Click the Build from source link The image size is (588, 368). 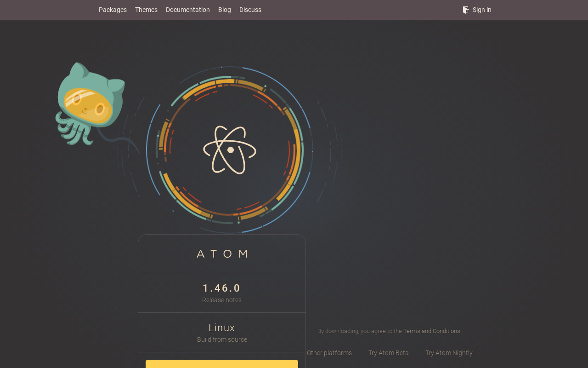pyautogui.click(x=222, y=339)
